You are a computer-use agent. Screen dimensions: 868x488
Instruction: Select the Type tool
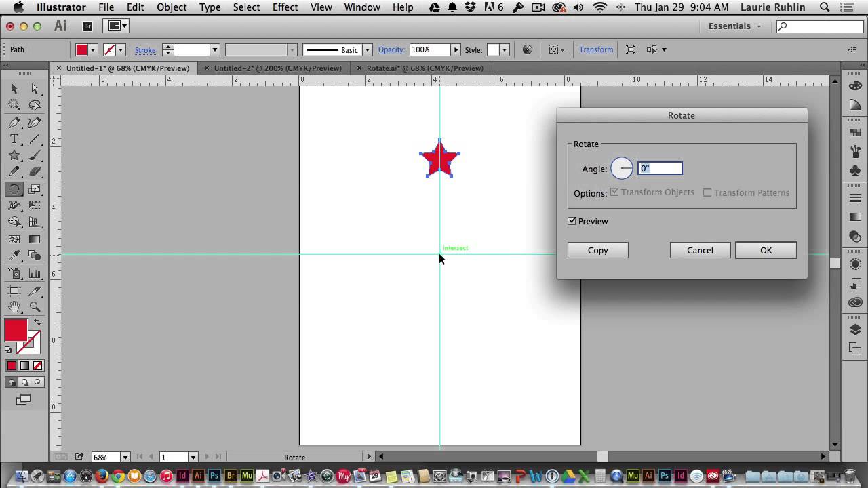click(x=14, y=139)
